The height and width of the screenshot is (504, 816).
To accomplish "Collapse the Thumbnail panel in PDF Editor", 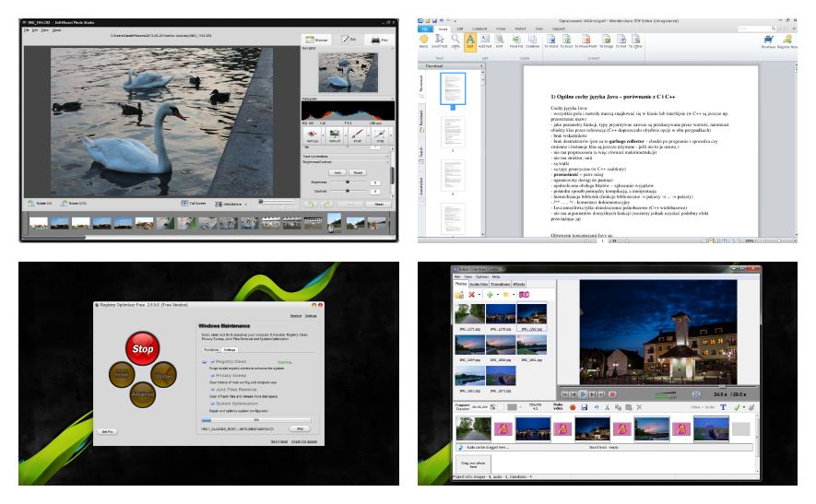I will pyautogui.click(x=479, y=66).
